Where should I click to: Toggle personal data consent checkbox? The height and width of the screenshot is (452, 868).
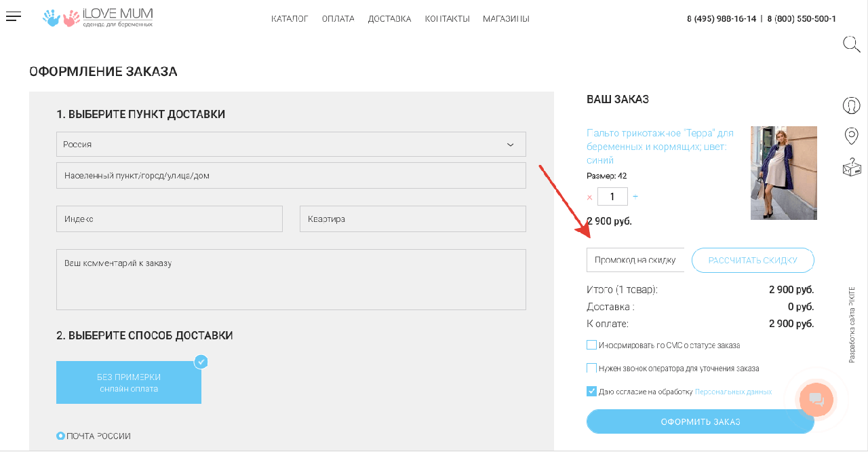[x=591, y=391]
